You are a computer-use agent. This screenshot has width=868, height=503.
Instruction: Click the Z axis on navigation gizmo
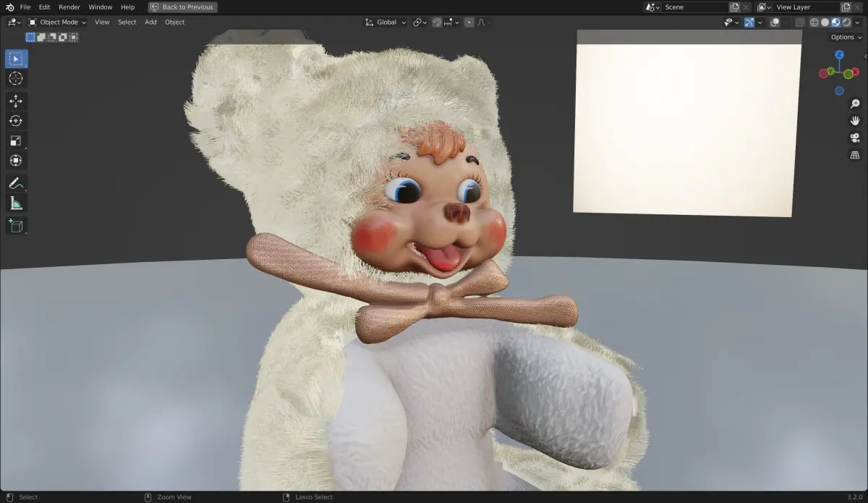[839, 55]
